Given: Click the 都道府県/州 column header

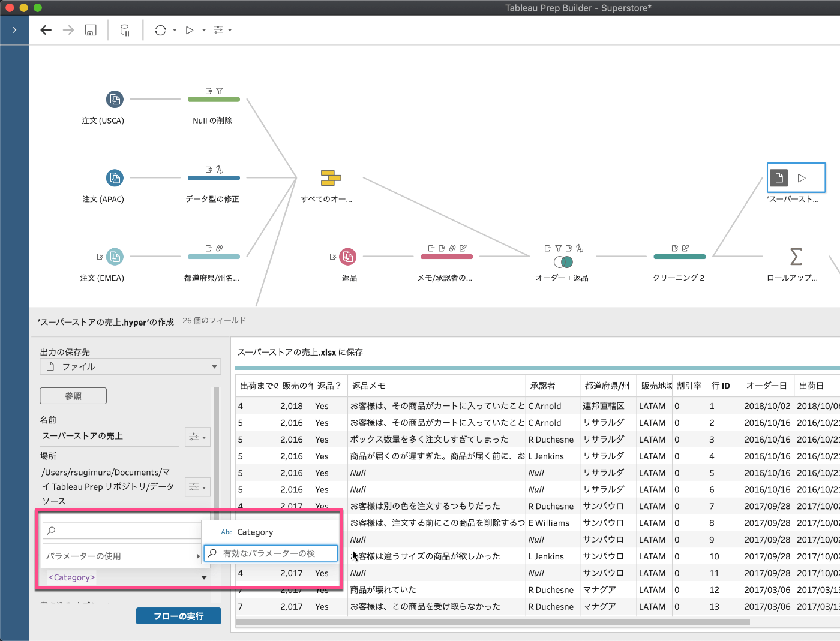Looking at the screenshot, I should coord(607,386).
